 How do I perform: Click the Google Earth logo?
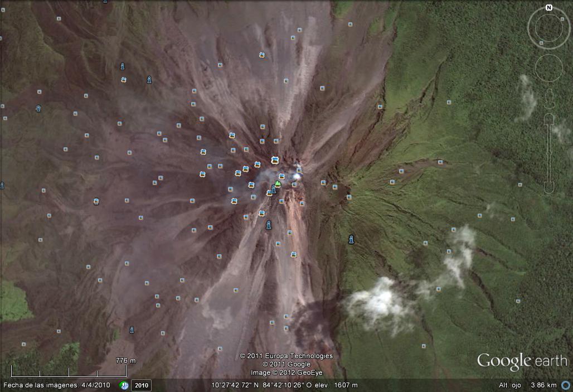click(522, 361)
